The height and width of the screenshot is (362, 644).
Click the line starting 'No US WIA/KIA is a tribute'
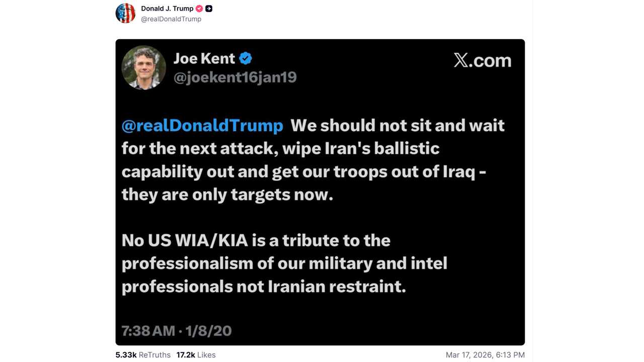pyautogui.click(x=256, y=240)
